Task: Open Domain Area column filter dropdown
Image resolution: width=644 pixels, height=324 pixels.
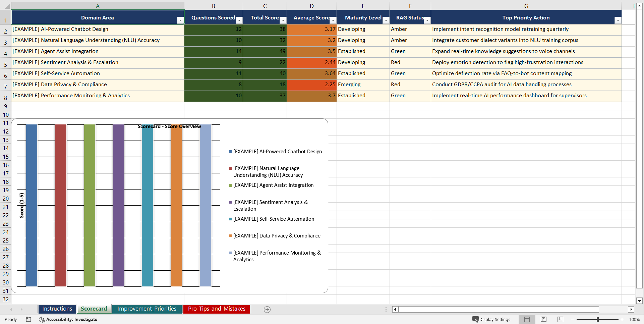Action: coord(181,20)
